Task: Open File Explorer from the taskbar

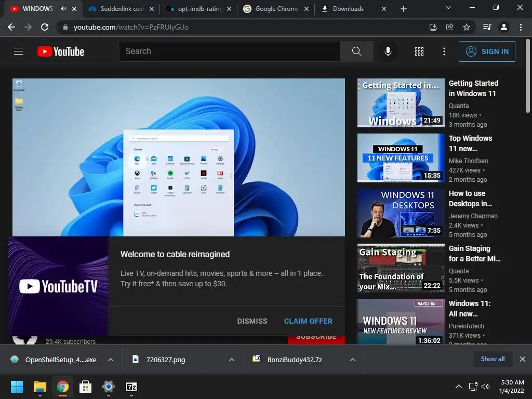Action: pos(39,387)
